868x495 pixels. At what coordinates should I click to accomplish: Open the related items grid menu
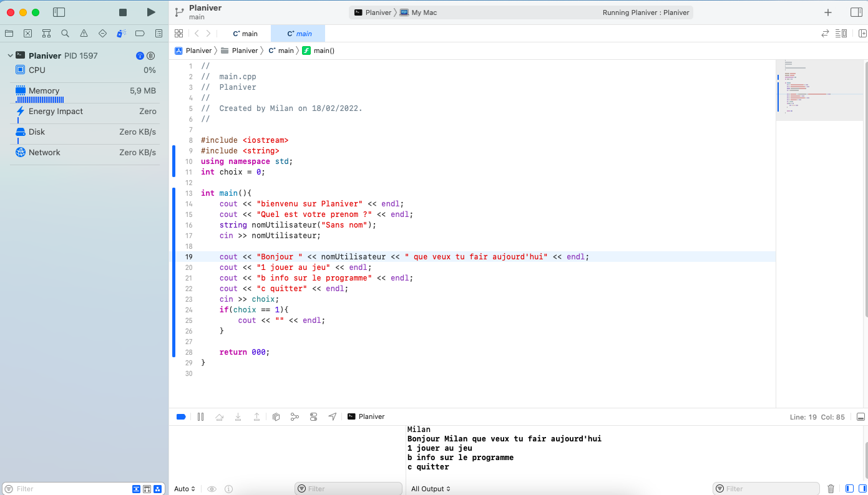[179, 34]
